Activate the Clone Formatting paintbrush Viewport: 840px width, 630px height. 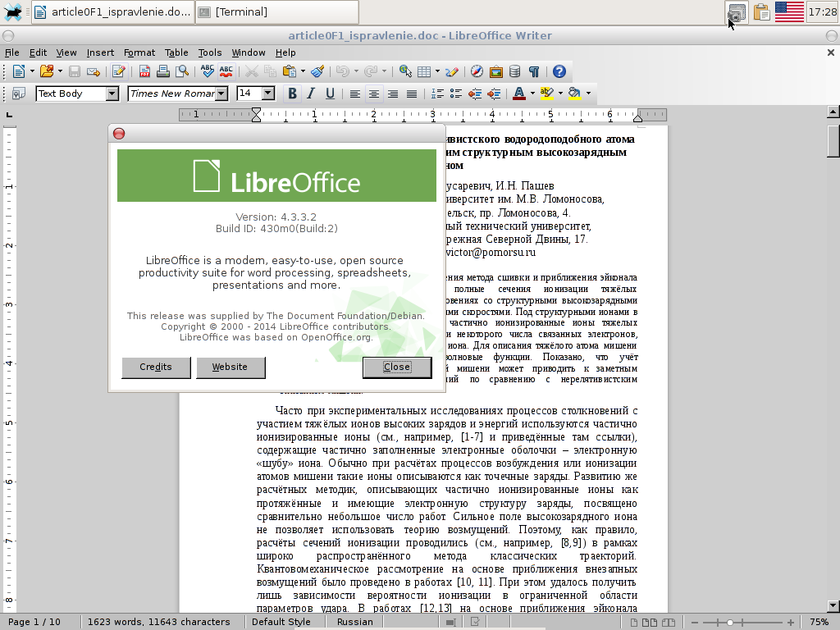pos(317,71)
